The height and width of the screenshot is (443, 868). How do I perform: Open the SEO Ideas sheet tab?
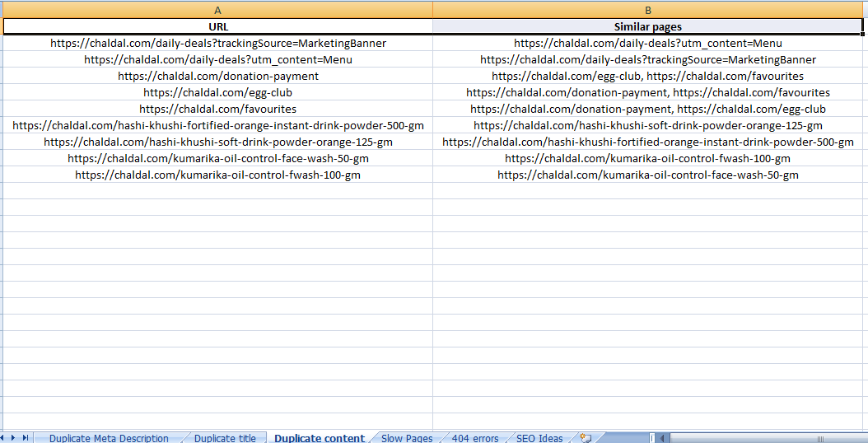(539, 438)
